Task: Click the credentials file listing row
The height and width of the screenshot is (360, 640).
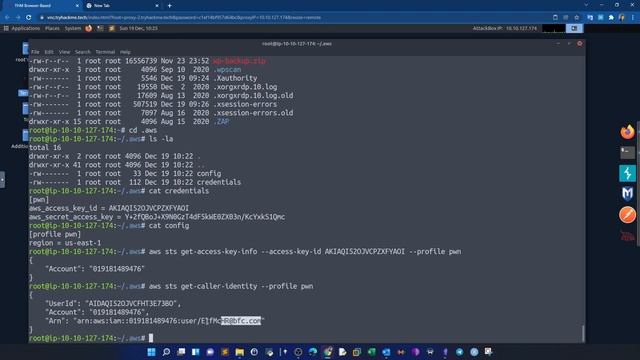Action: pos(135,182)
